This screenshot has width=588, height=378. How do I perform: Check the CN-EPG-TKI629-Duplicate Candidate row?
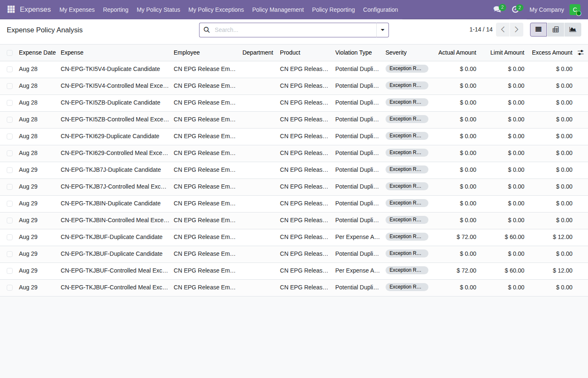point(10,136)
